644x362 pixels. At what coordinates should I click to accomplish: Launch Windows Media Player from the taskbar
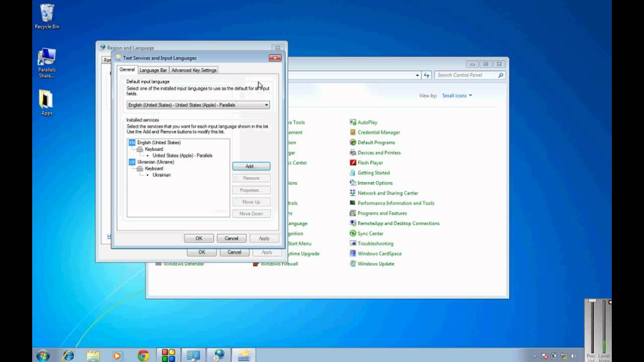[117, 355]
